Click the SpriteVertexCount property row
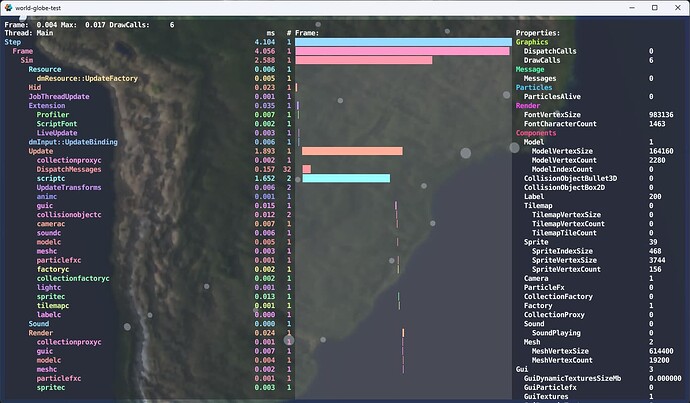 (x=566, y=269)
